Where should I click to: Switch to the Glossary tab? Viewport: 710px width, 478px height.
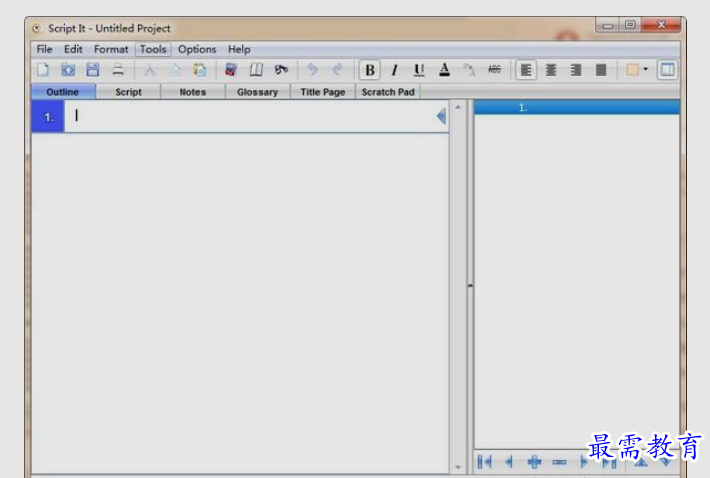258,92
